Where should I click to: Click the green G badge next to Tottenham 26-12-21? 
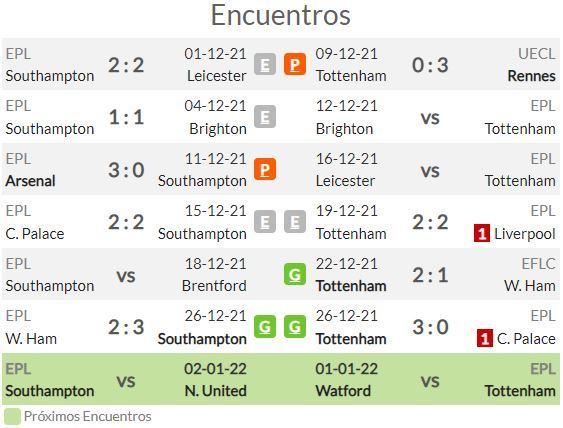[x=295, y=327]
